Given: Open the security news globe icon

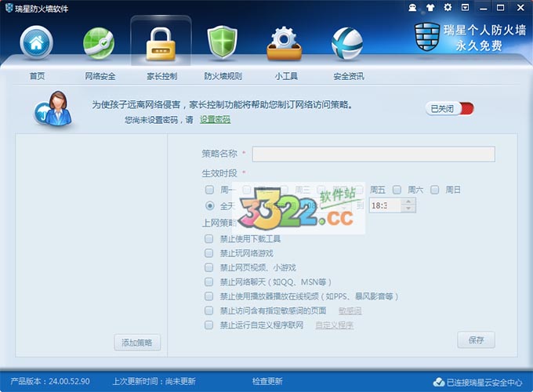Looking at the screenshot, I should [x=347, y=44].
